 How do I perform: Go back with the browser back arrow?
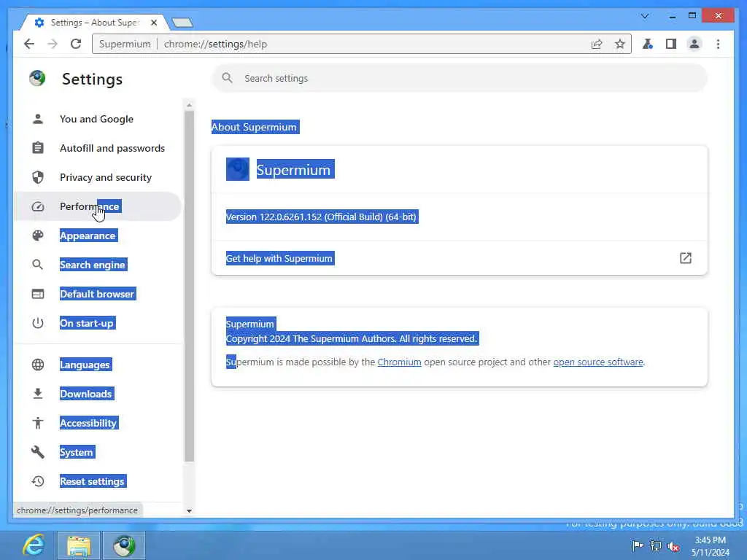click(29, 44)
